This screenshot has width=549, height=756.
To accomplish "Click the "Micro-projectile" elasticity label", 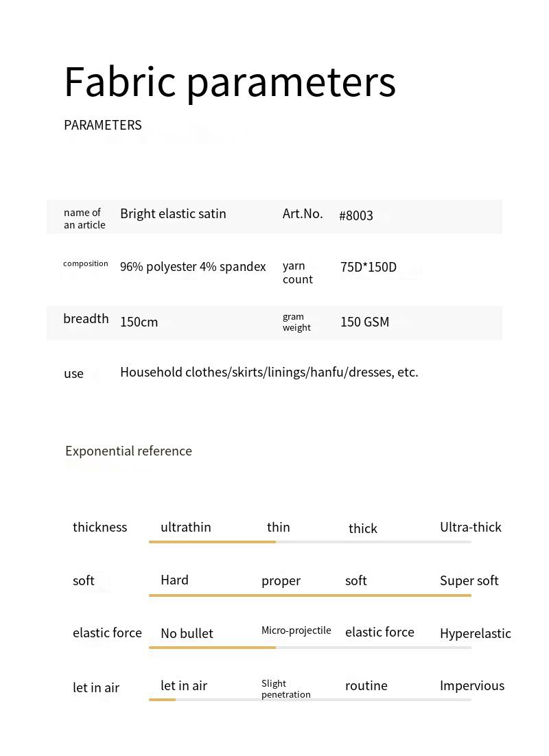I will pos(296,630).
